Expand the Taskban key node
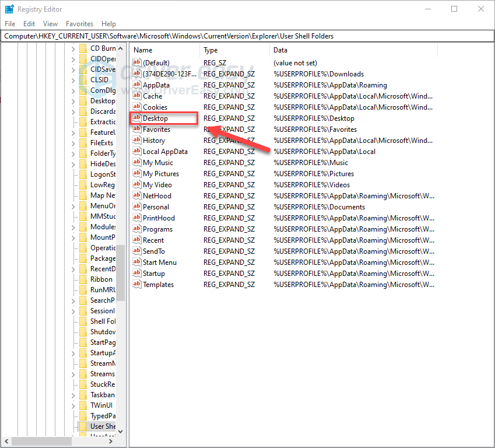Screen dimensions: 495x448 point(73,395)
